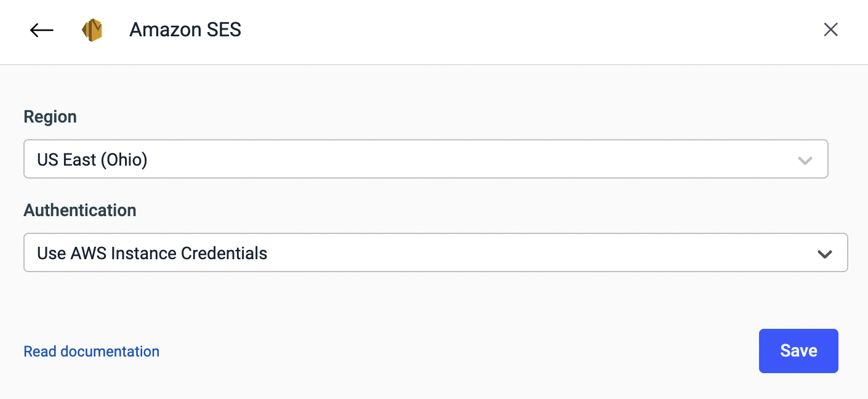Select the 'US East (Ohio)' region value
Viewport: 868px width, 399px height.
(x=92, y=160)
